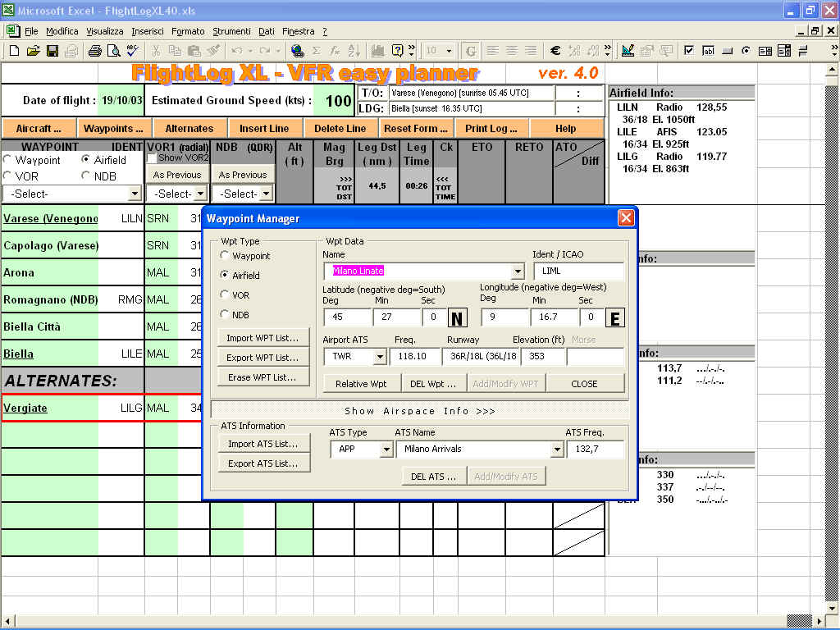The image size is (840, 630).
Task: Choose VOR type in Waypoint Manager
Action: point(235,295)
